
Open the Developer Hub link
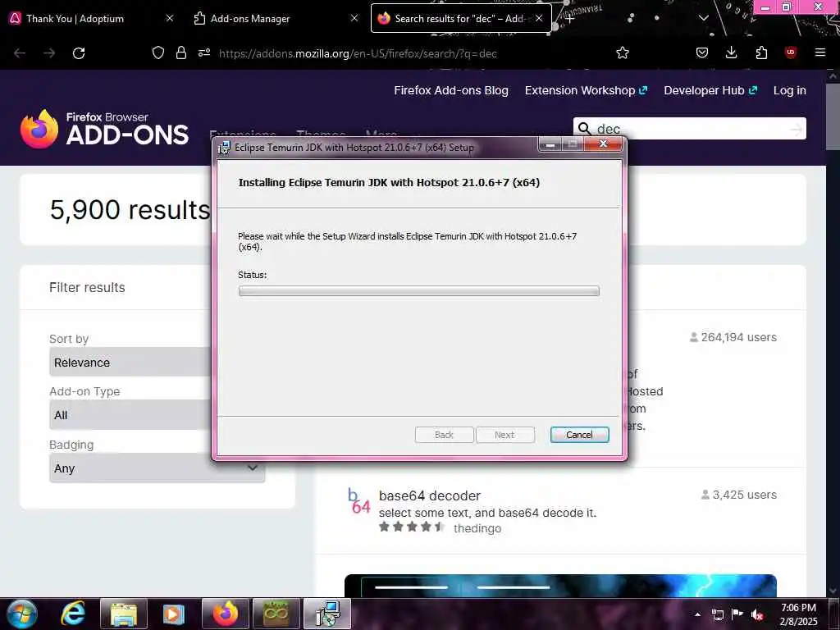(x=710, y=90)
